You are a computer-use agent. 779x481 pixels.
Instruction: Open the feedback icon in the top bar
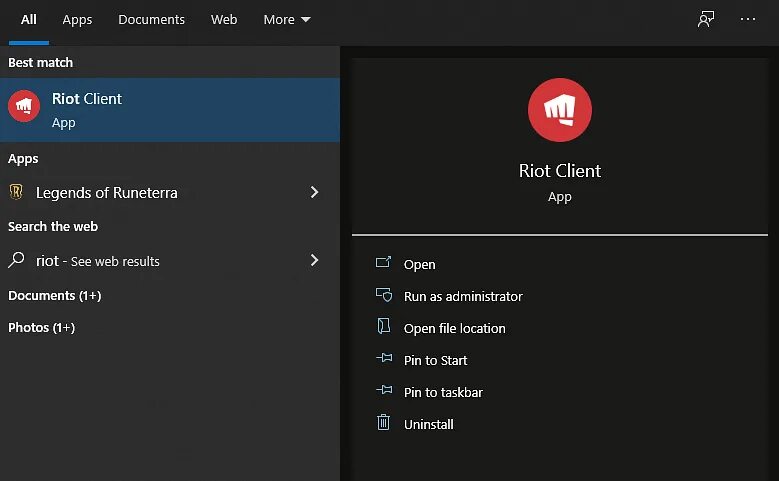tap(706, 19)
